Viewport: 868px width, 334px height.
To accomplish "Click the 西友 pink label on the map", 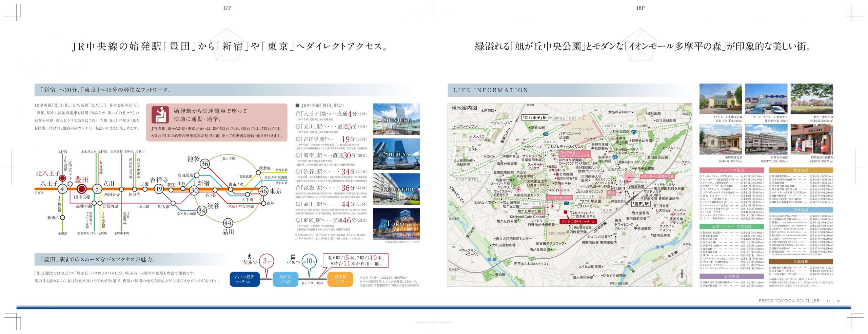I will (611, 193).
